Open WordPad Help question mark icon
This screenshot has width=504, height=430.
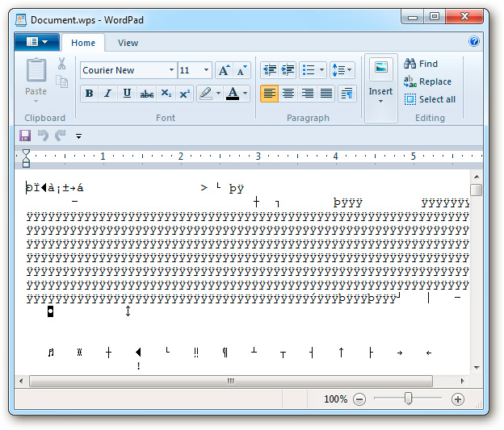tap(474, 41)
